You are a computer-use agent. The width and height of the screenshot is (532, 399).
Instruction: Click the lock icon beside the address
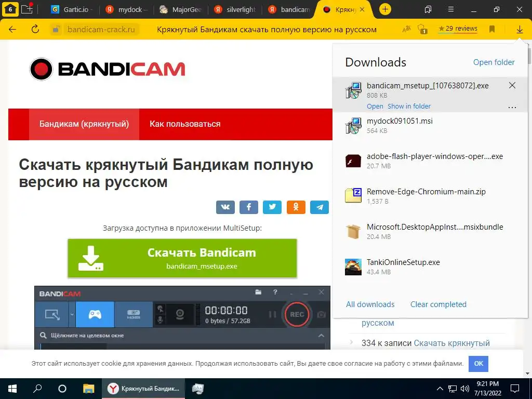56,30
